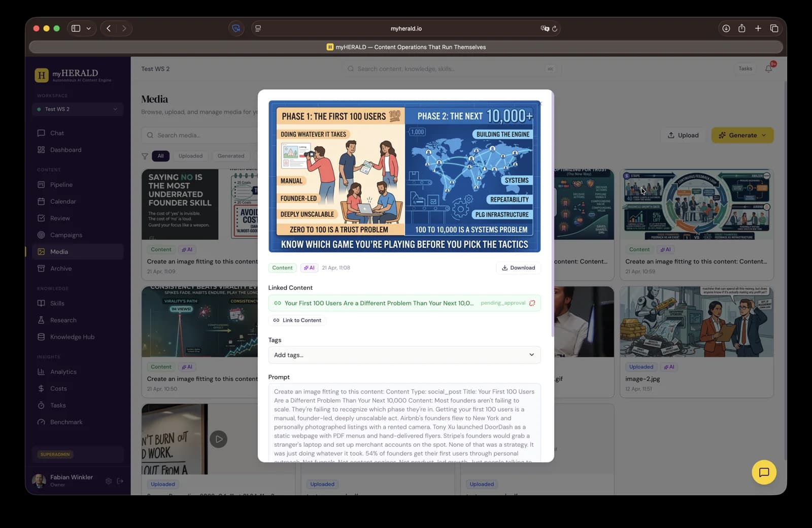Image resolution: width=812 pixels, height=528 pixels.
Task: Select the Generated filter tab
Action: click(x=231, y=156)
